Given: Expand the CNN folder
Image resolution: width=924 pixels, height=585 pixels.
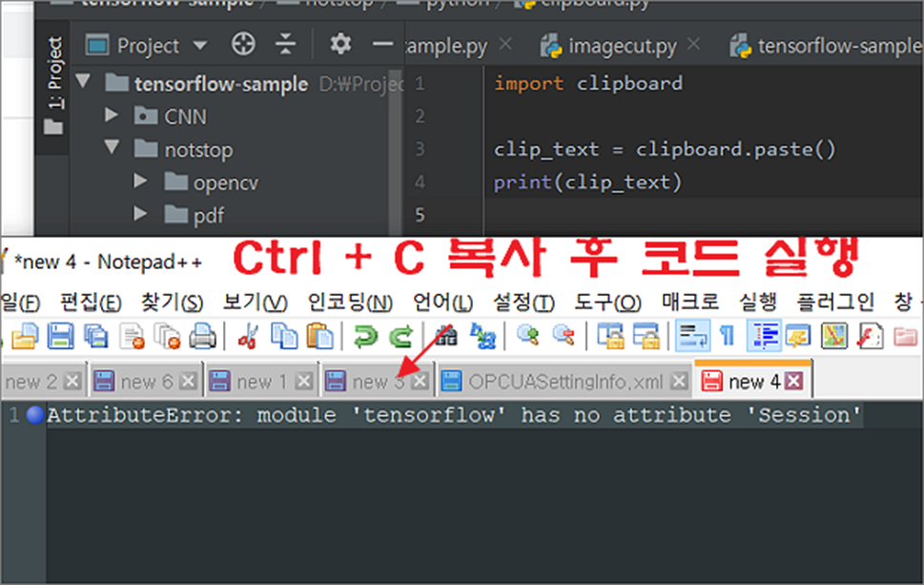Looking at the screenshot, I should [112, 115].
